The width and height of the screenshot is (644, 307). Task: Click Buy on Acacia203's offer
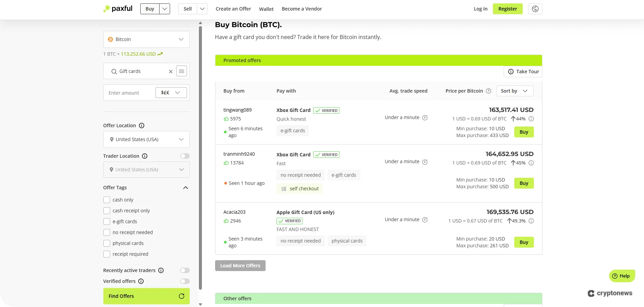(x=523, y=242)
